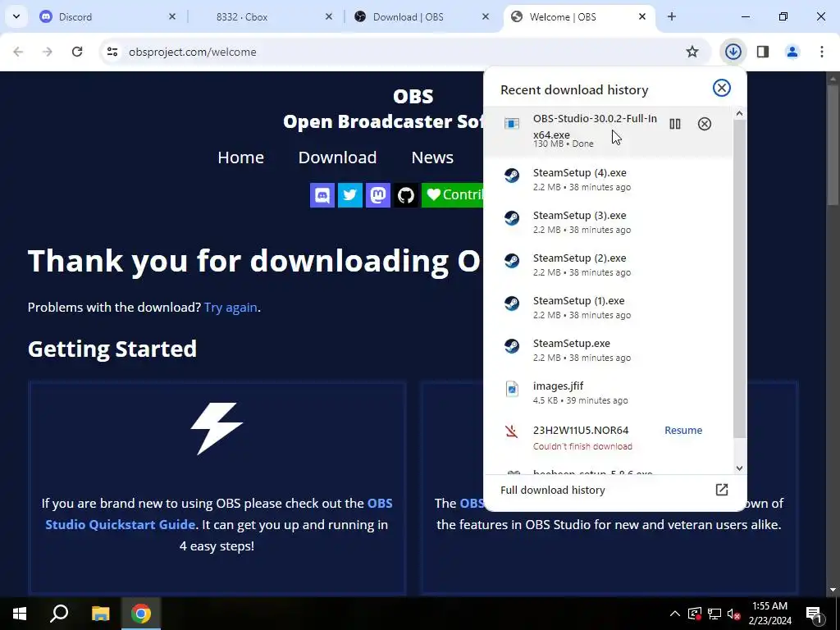The height and width of the screenshot is (630, 840).
Task: Open SteamSetup.exe download entry
Action: [608, 349]
